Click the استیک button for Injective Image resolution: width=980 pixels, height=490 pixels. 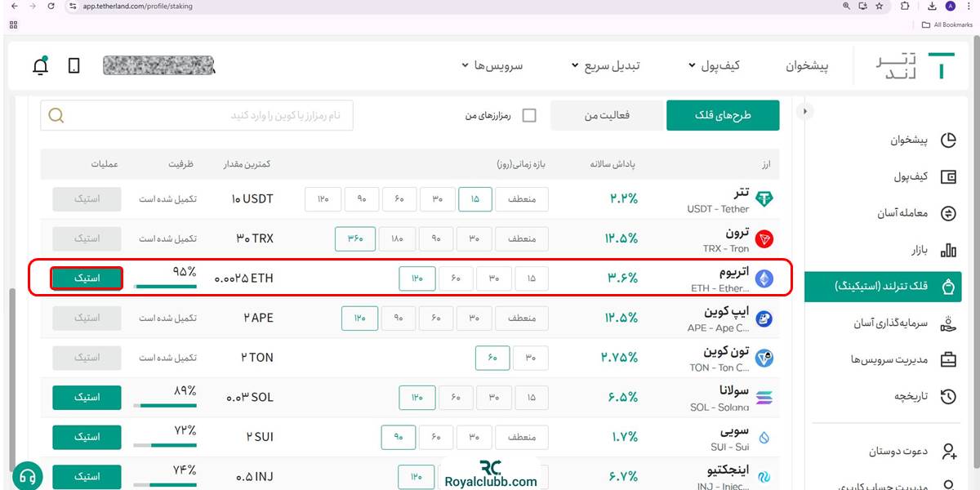pyautogui.click(x=87, y=477)
